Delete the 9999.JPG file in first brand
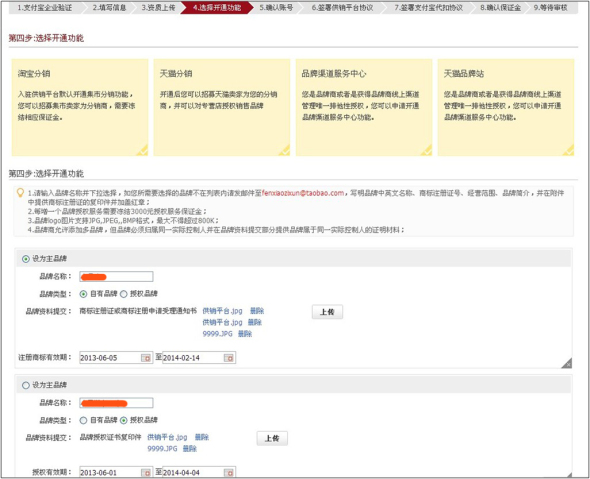Screen dimensions: 590x479 [x=245, y=334]
